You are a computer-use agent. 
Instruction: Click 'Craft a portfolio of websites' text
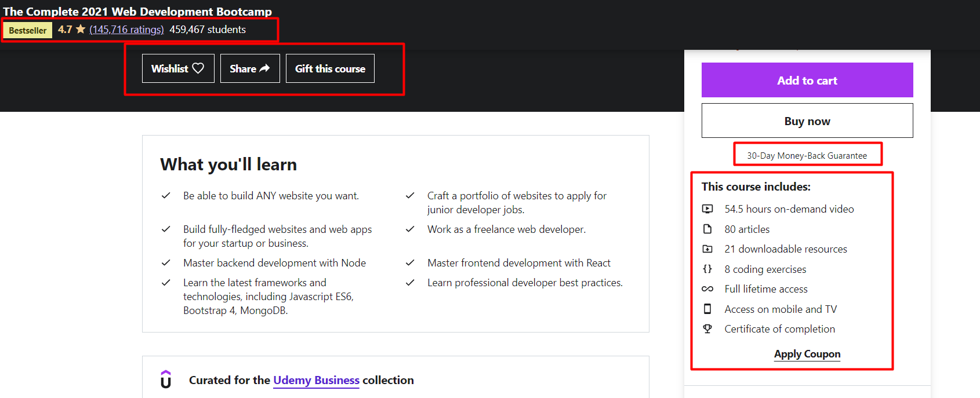[x=517, y=203]
